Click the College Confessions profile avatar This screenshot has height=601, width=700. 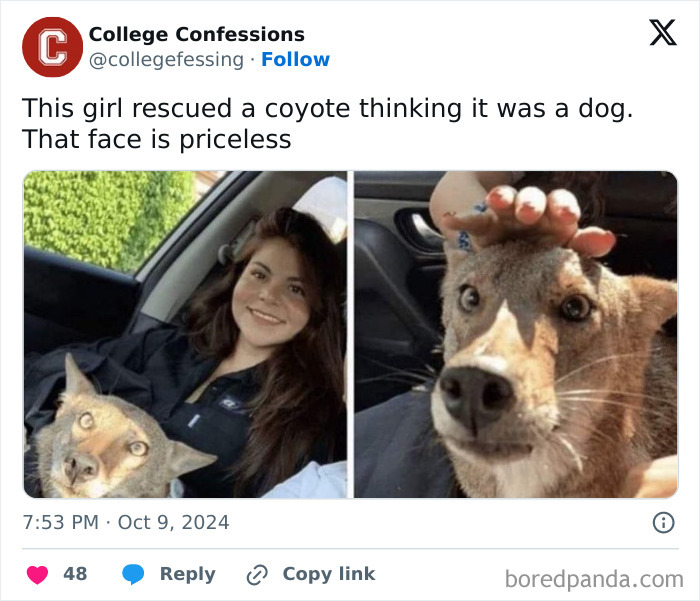tap(52, 47)
